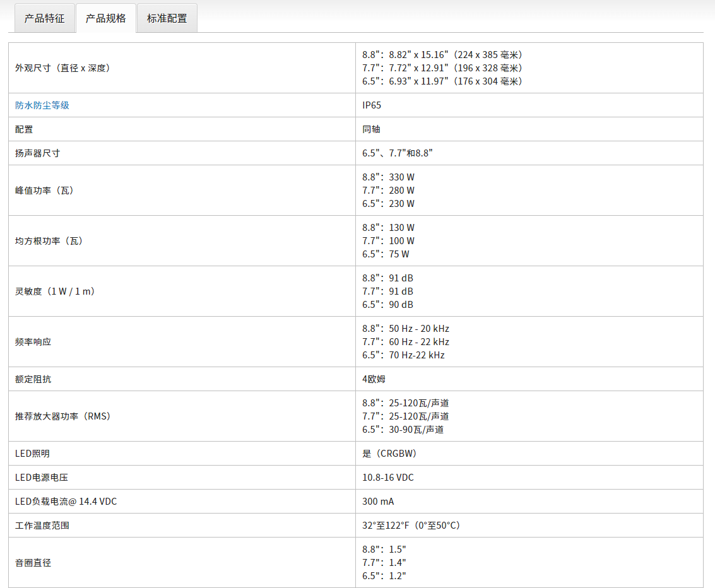Click the 10.8-16 VDC voltage value
Image resolution: width=715 pixels, height=588 pixels.
(388, 478)
